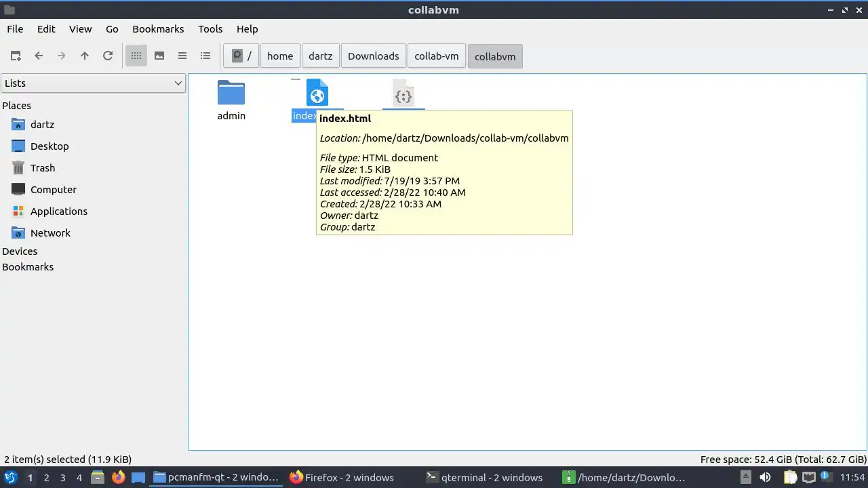The height and width of the screenshot is (488, 868).
Task: Switch to compact list view
Action: (182, 56)
